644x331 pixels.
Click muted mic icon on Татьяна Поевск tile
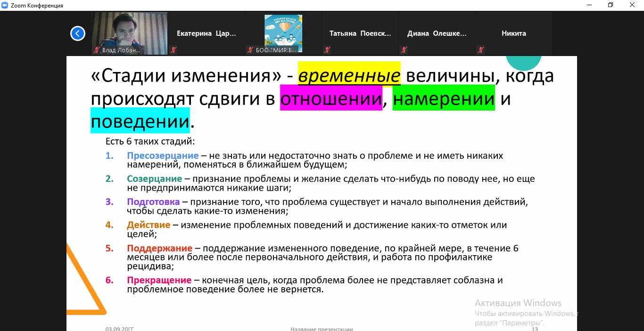327,49
